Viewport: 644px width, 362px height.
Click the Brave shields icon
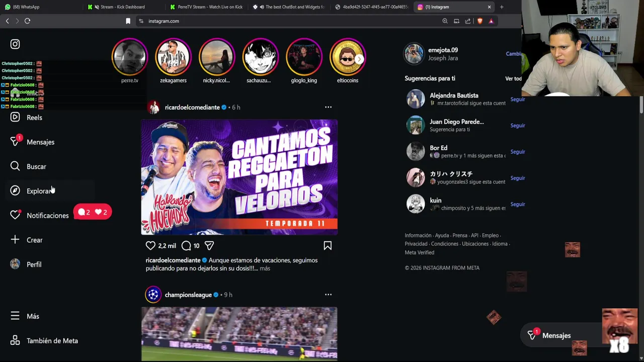click(x=479, y=21)
